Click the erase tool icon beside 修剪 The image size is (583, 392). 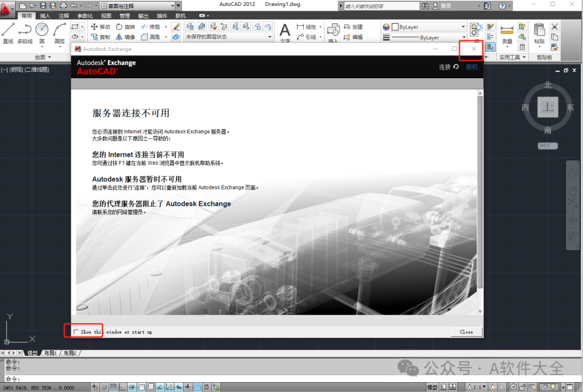coord(176,27)
